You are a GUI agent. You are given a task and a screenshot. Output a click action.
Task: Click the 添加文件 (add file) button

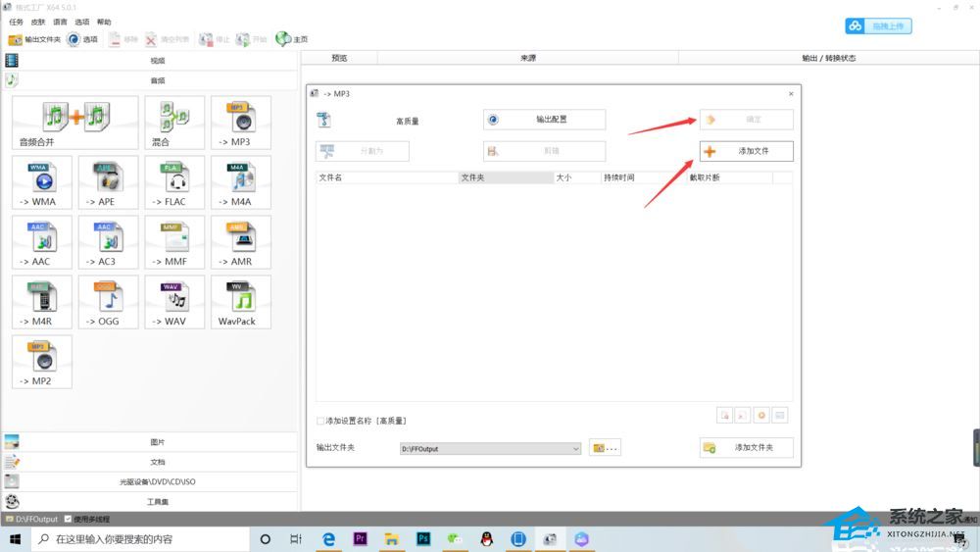[x=746, y=152]
